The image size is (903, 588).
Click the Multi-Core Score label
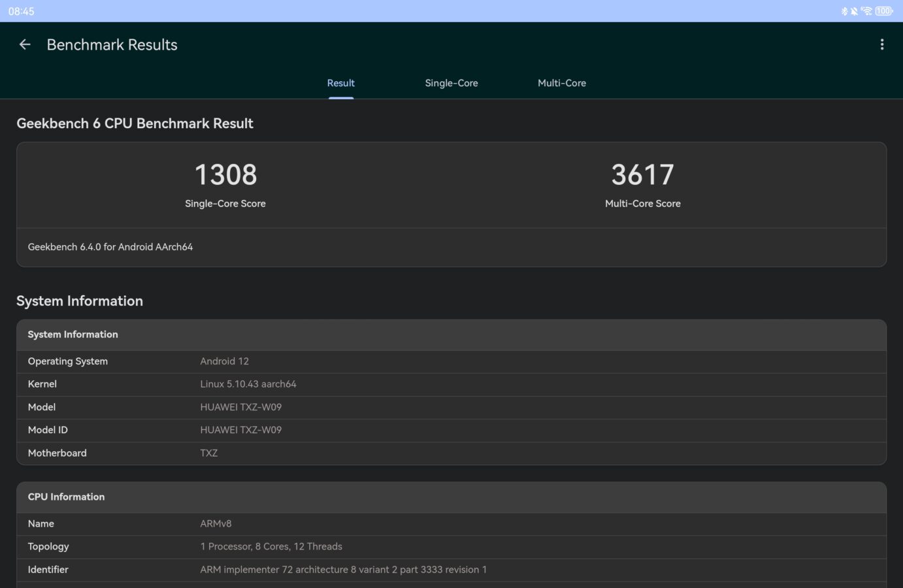(643, 204)
